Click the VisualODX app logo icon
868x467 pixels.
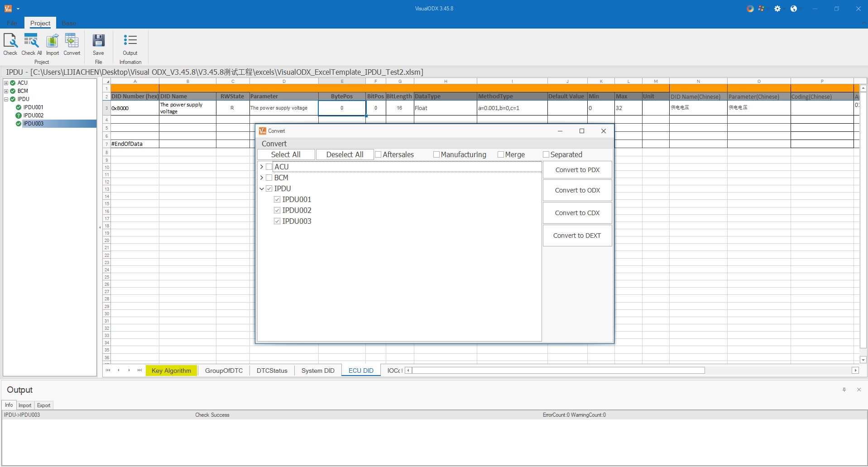(x=8, y=9)
